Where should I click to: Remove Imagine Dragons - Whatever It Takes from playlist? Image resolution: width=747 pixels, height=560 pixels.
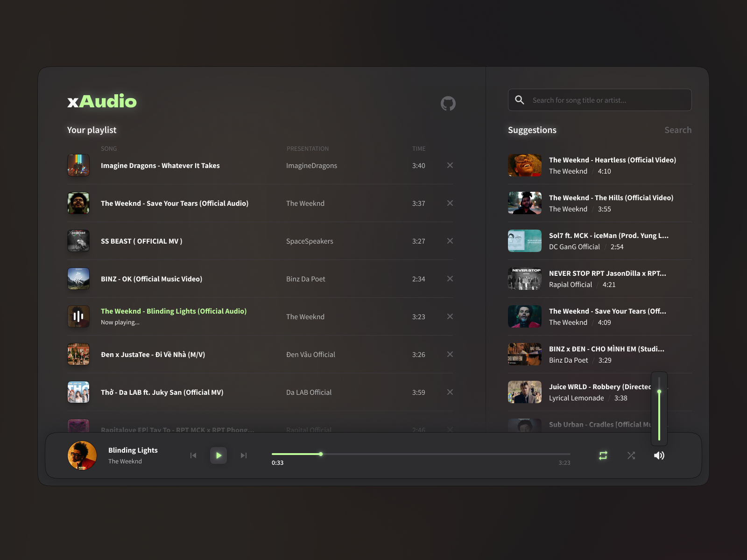450,165
